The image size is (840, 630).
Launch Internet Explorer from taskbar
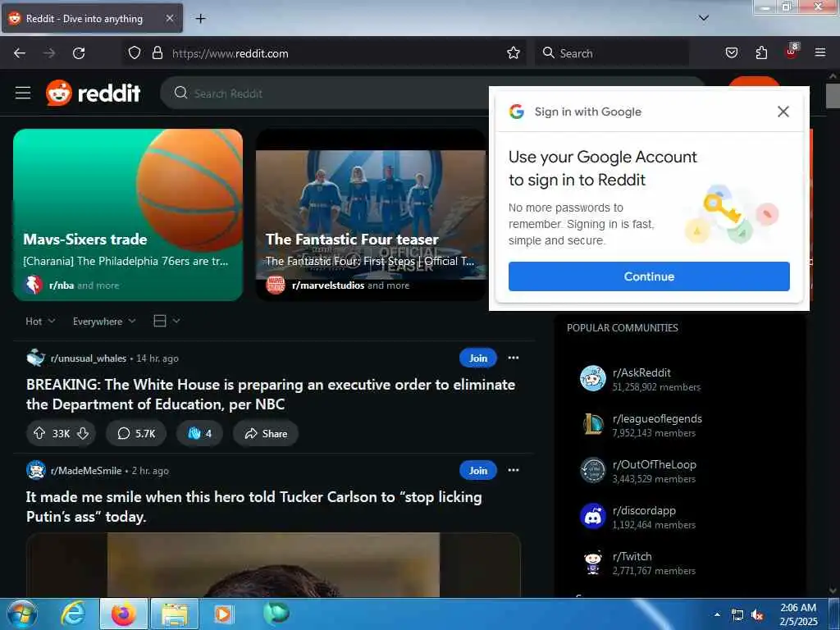[73, 614]
